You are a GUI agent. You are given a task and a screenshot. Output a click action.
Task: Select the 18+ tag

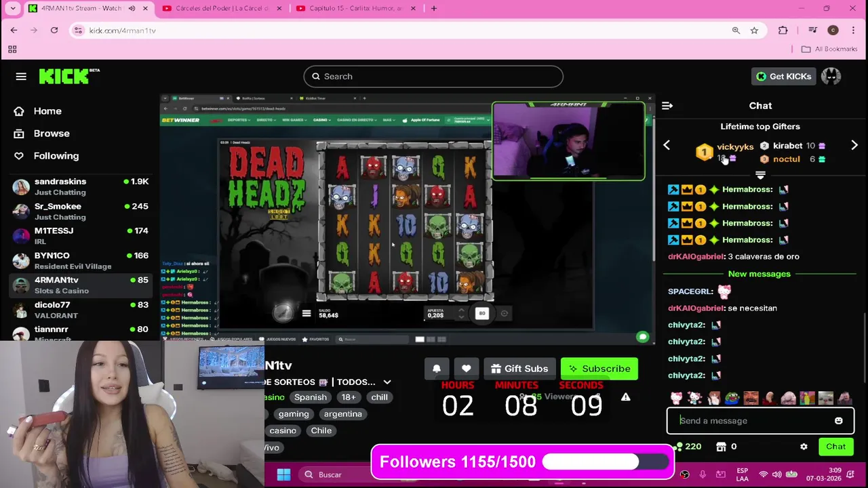(x=349, y=397)
